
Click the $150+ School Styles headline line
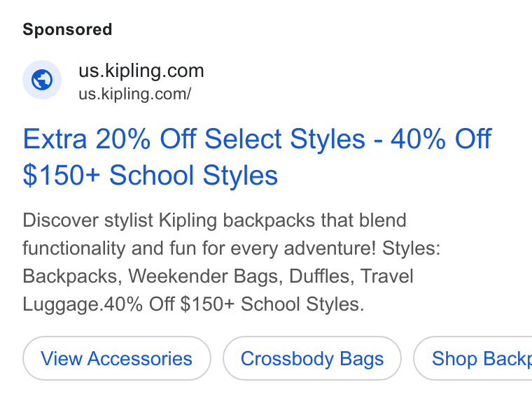[x=150, y=175]
